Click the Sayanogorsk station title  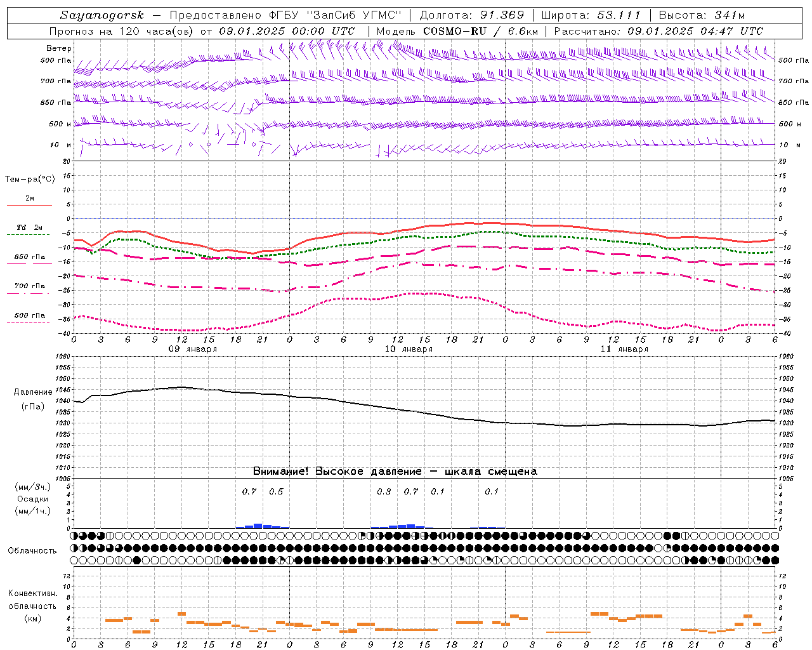pyautogui.click(x=101, y=15)
